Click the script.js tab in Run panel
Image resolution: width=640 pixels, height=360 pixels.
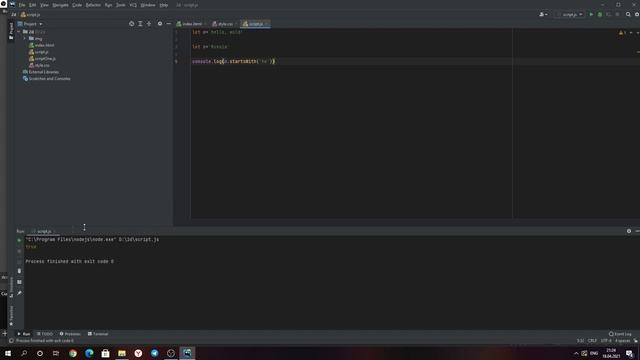[x=44, y=231]
